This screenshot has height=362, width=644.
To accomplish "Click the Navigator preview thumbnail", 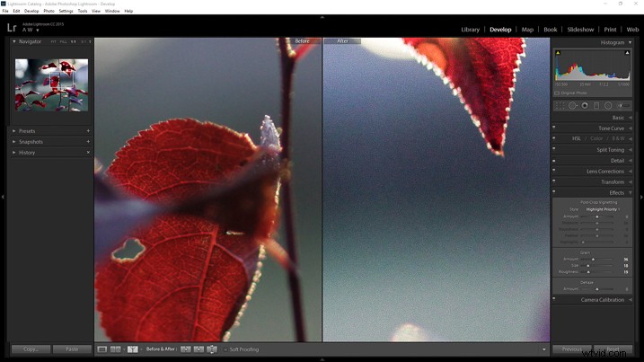I will click(51, 85).
